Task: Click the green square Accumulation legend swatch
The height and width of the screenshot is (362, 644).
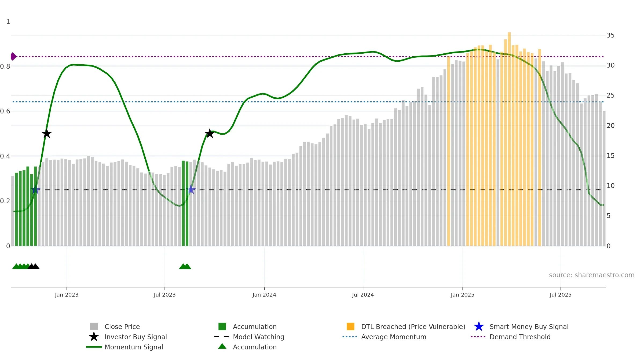Action: (x=222, y=327)
